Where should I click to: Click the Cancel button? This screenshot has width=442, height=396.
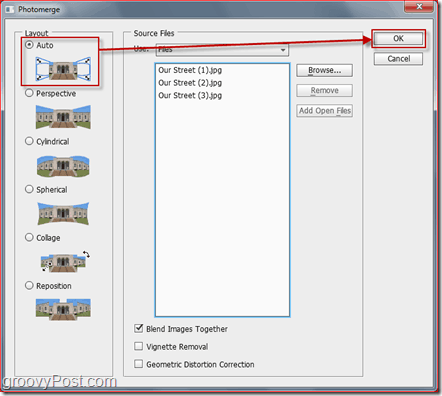(398, 59)
